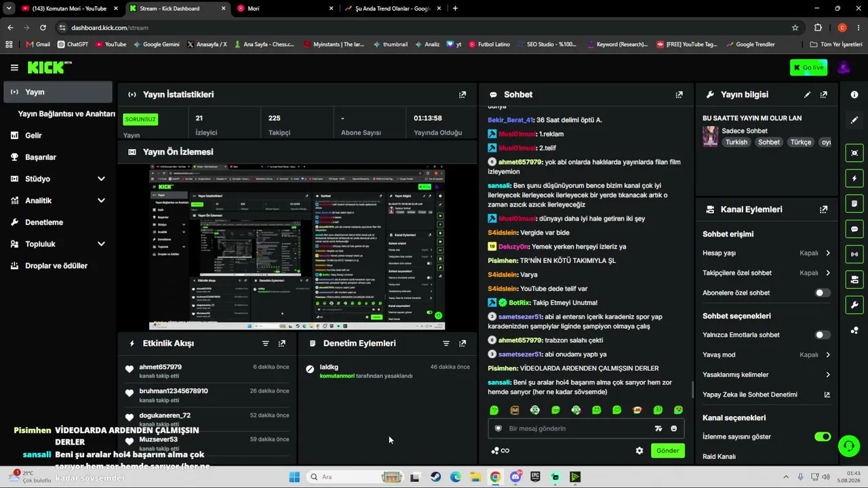Go to Gelir in the sidebar
This screenshot has height=488, width=868.
tap(58, 136)
